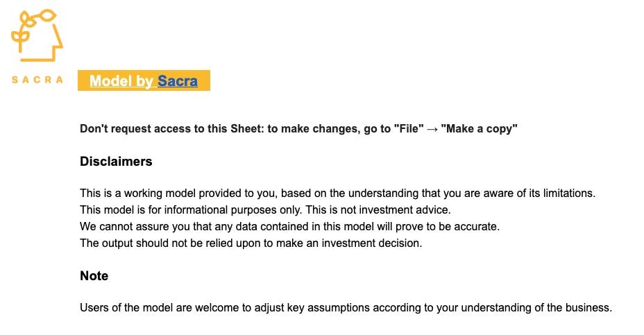Click the line "This is a working model provided to you"

[337, 194]
